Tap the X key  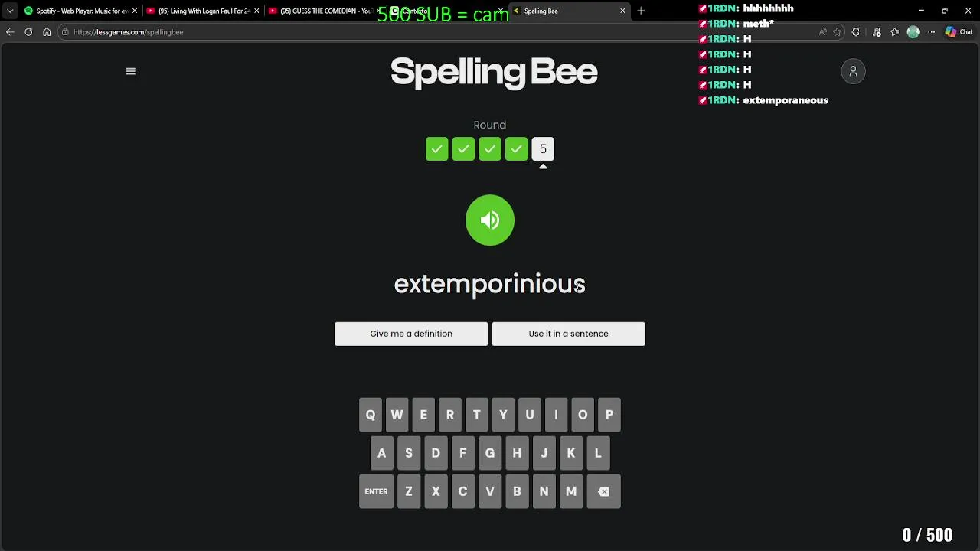(436, 491)
